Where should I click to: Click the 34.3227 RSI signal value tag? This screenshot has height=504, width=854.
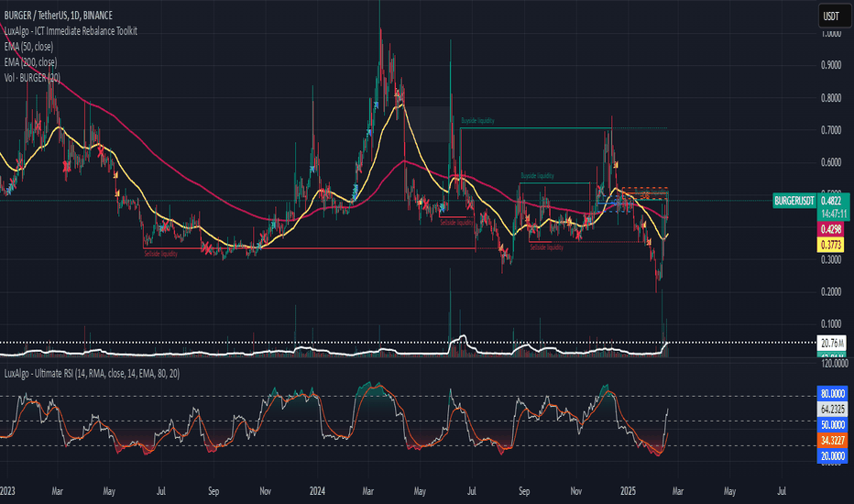tap(833, 440)
